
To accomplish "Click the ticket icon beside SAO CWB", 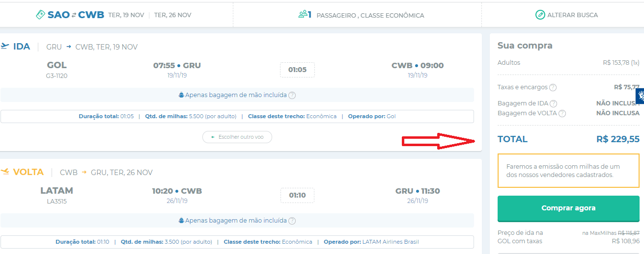I will click(x=41, y=15).
